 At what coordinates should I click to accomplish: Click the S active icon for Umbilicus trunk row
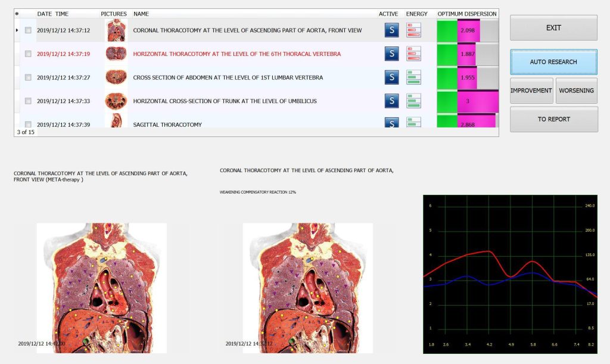(x=392, y=101)
